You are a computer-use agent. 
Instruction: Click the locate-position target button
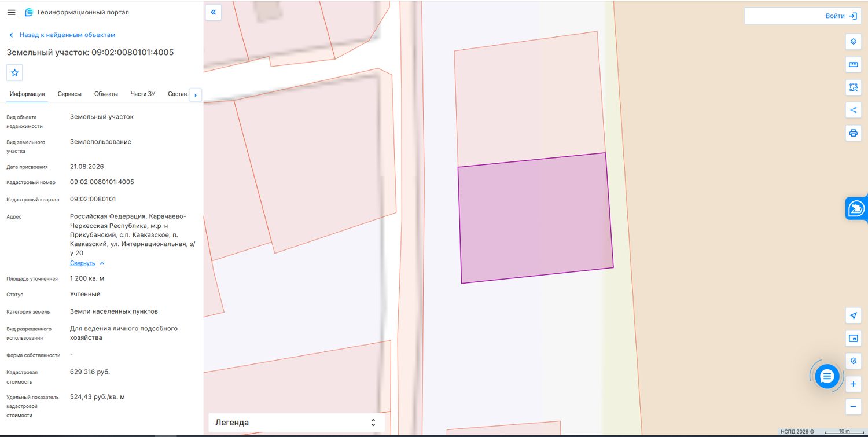853,361
